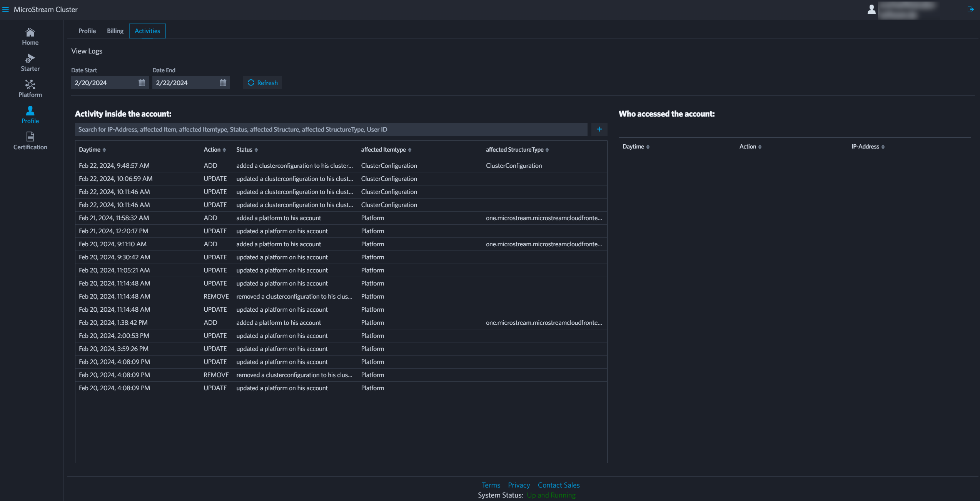Screen dimensions: 980x501
Task: Select row Feb 22, 2024, 9:48:57 AM
Action: (x=341, y=165)
